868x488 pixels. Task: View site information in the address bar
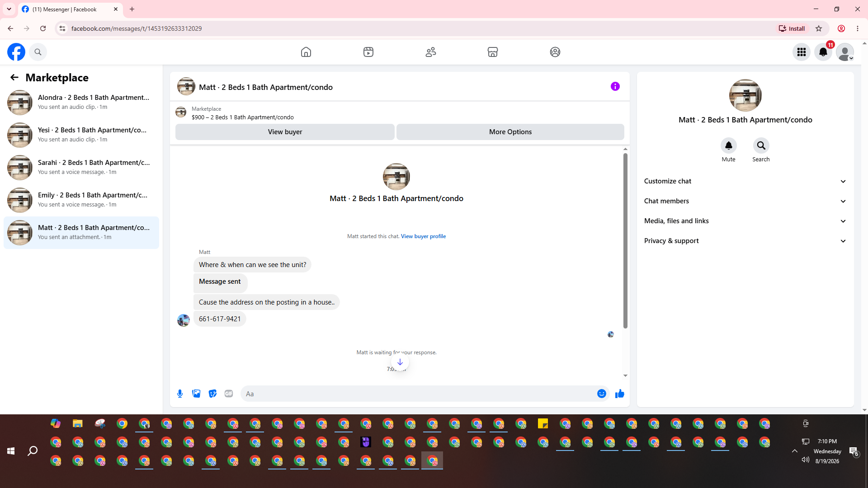(x=62, y=28)
